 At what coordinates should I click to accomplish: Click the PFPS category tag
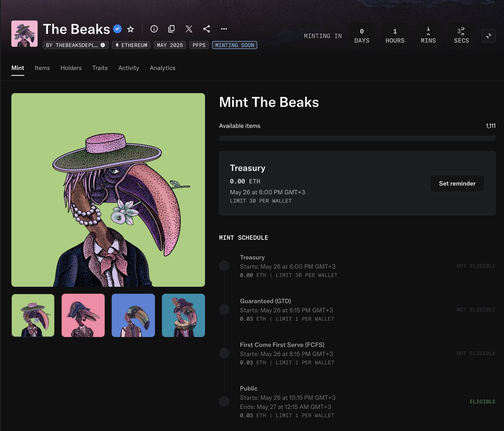(199, 45)
